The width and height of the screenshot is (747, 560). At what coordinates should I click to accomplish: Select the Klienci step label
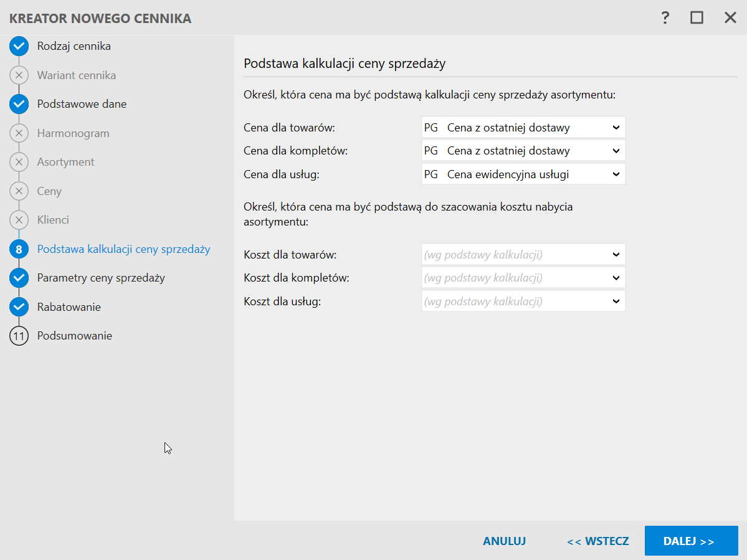coord(54,220)
